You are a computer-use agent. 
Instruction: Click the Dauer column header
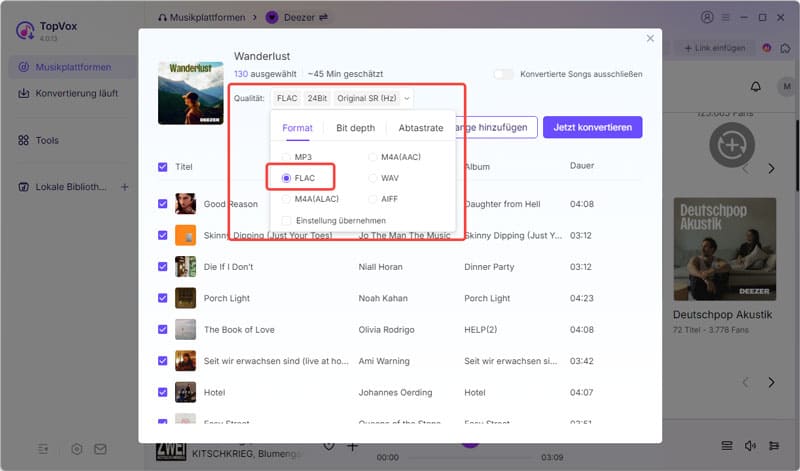582,166
